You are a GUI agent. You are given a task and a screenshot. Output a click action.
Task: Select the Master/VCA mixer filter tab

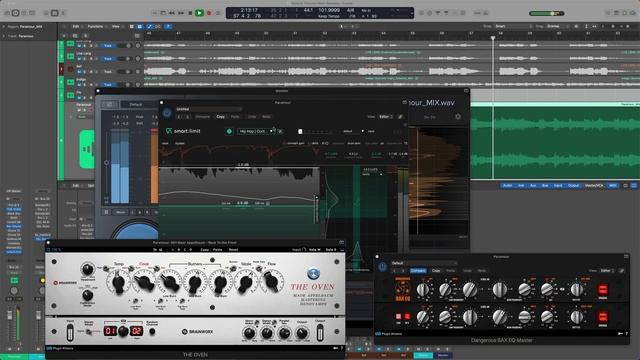(594, 186)
